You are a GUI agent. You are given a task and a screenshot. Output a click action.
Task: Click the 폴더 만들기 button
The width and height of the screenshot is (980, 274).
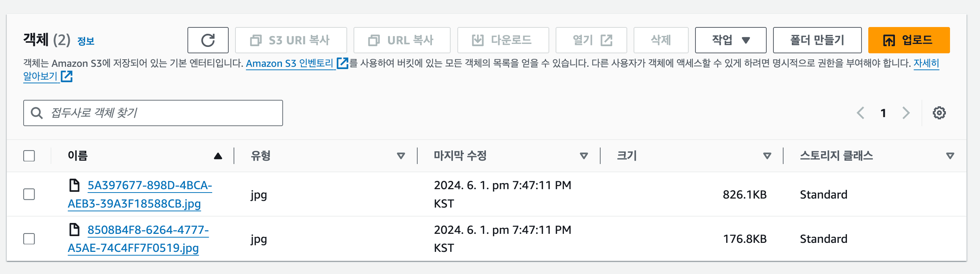pyautogui.click(x=817, y=40)
